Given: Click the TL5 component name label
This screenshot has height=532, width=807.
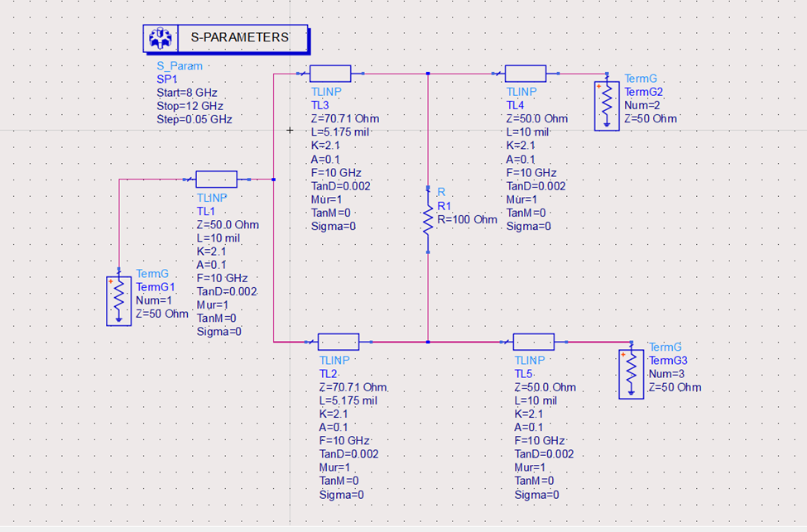Looking at the screenshot, I should (522, 373).
